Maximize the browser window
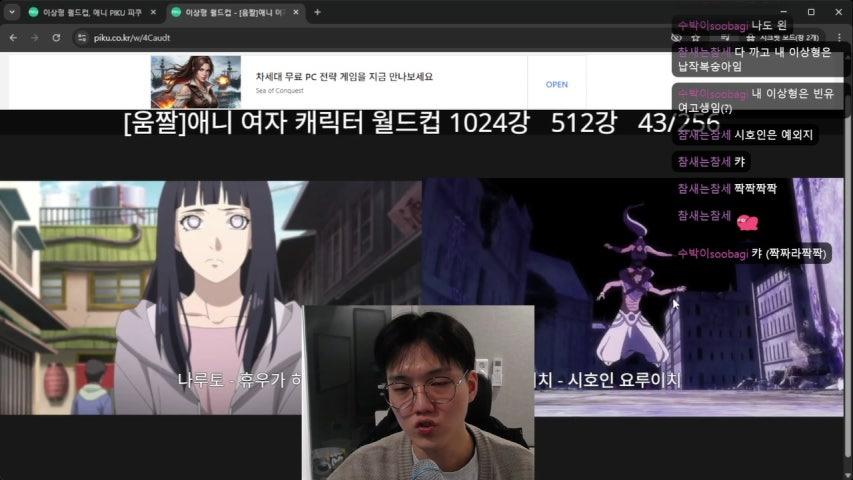 click(810, 12)
